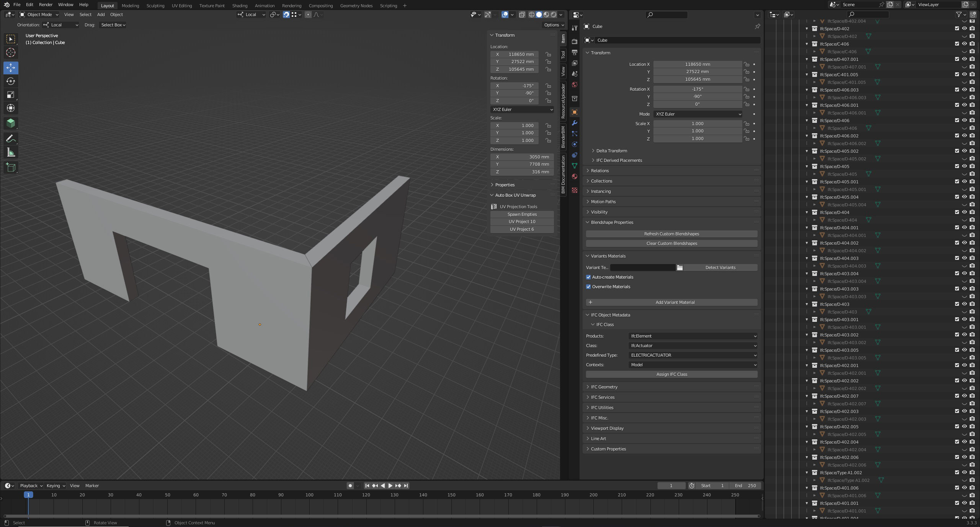Play animation in the timeline

(x=390, y=486)
